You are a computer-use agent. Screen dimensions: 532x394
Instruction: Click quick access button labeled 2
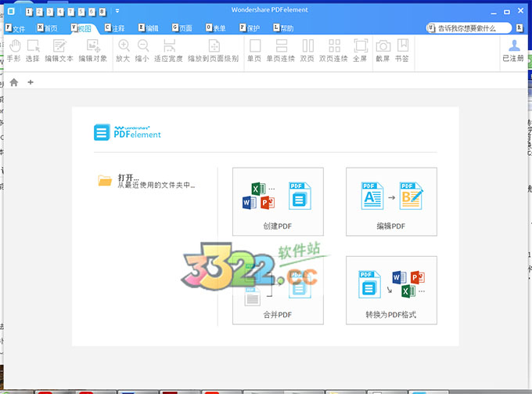click(x=39, y=13)
